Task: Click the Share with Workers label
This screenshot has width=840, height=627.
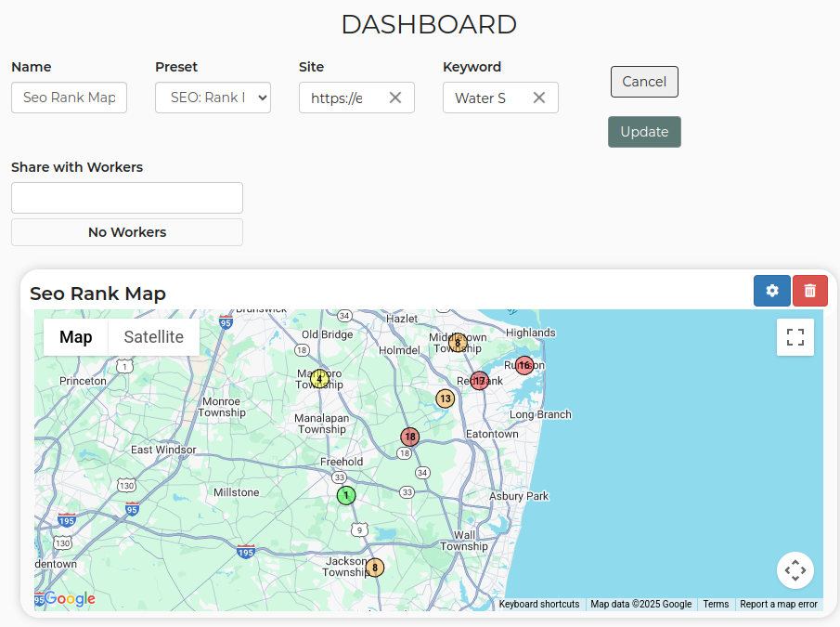Action: click(x=77, y=167)
